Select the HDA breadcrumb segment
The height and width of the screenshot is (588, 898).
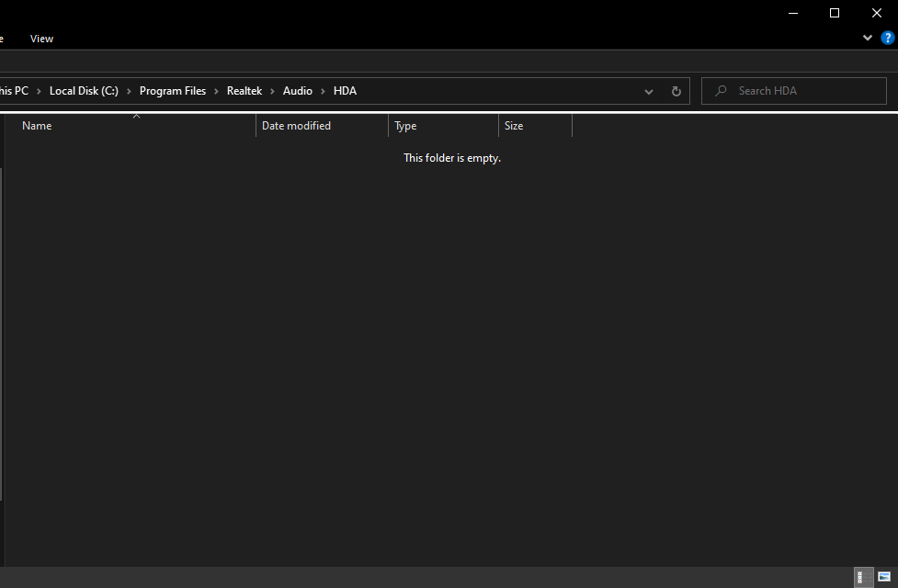pos(345,91)
